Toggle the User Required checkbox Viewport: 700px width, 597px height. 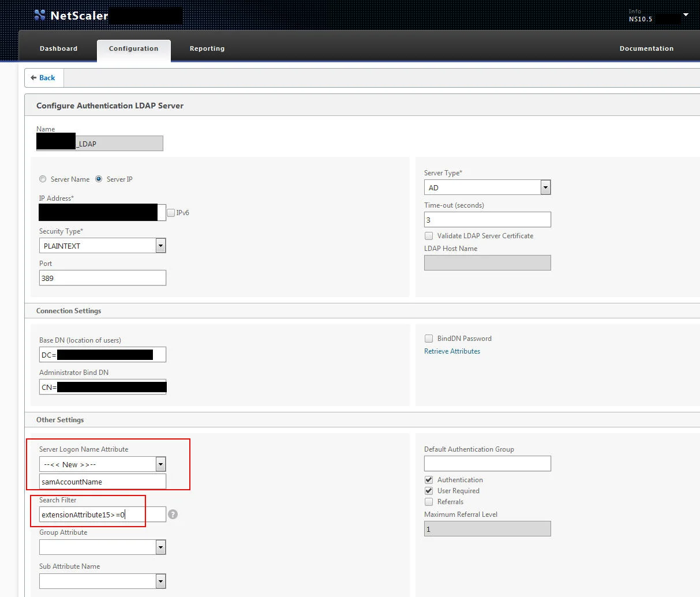429,490
